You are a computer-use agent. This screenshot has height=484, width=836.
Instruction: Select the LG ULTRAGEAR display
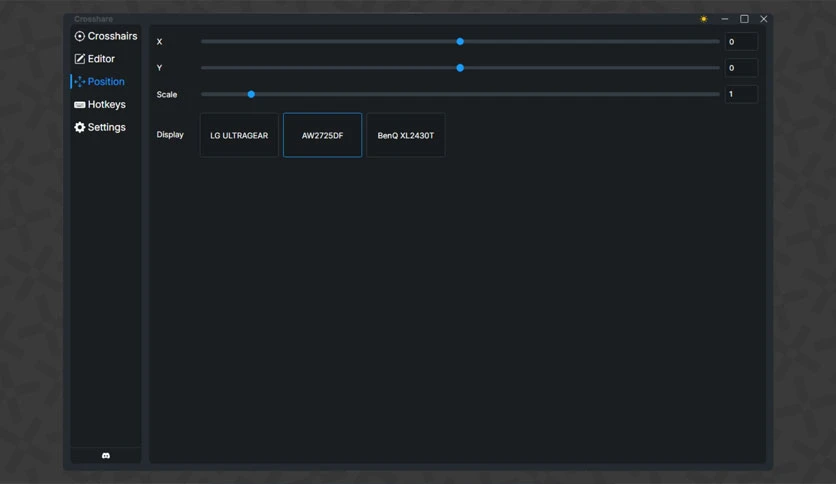239,135
